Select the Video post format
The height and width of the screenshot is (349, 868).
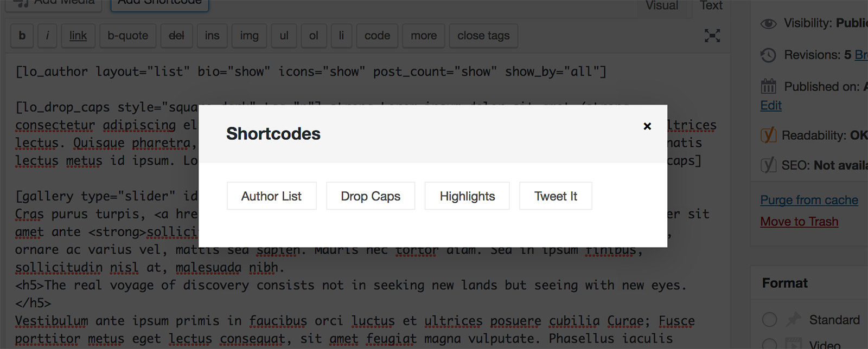click(x=770, y=345)
